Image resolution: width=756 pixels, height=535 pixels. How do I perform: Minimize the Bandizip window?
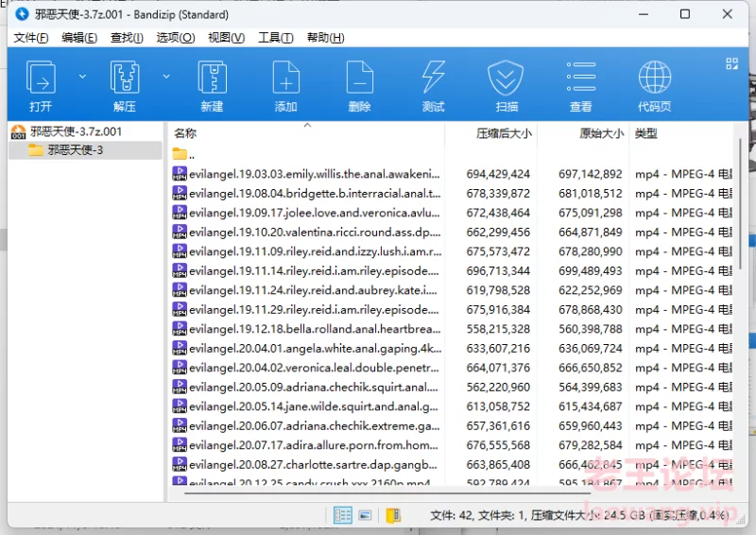point(644,14)
